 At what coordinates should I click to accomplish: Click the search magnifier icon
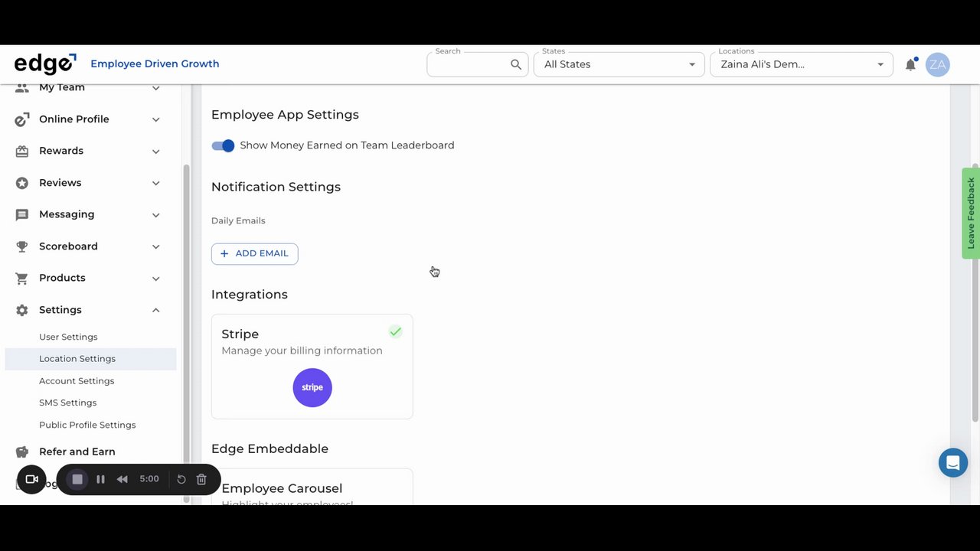click(516, 65)
